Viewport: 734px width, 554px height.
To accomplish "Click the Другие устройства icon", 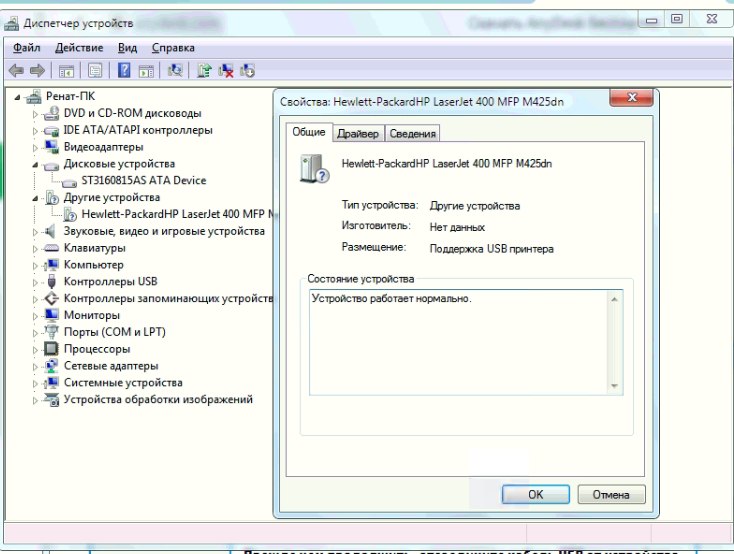I will pos(51,198).
